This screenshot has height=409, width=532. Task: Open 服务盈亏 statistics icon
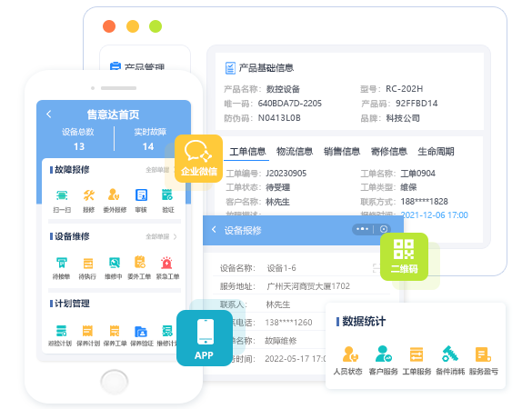point(483,354)
